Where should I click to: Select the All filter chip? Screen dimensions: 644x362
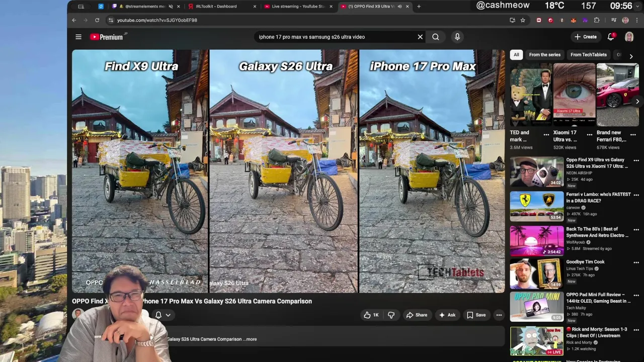pyautogui.click(x=516, y=54)
